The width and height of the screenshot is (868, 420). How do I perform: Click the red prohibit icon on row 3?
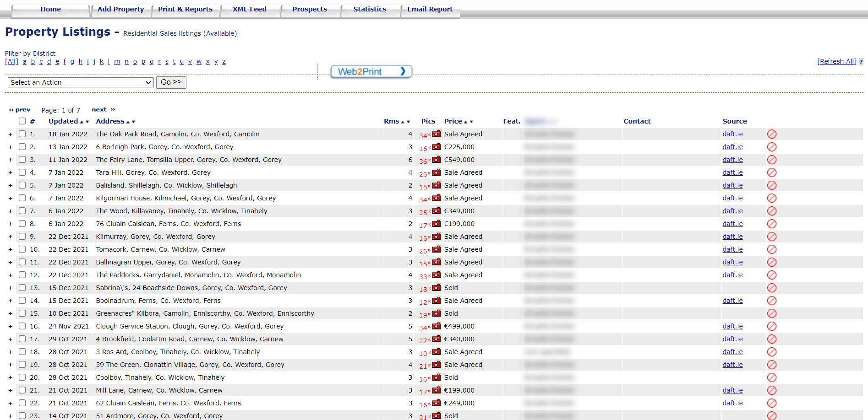point(772,160)
